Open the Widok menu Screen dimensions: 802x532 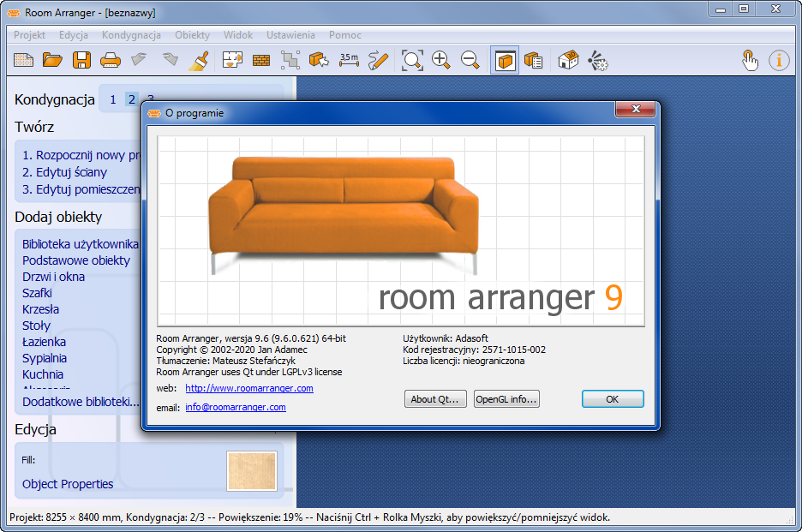click(x=238, y=35)
